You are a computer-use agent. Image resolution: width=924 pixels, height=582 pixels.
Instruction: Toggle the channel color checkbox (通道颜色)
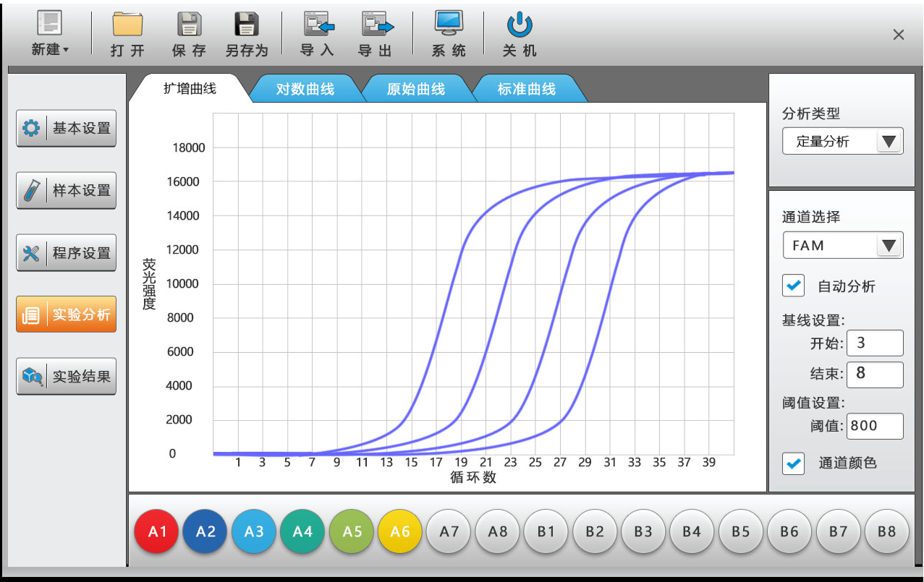(794, 463)
